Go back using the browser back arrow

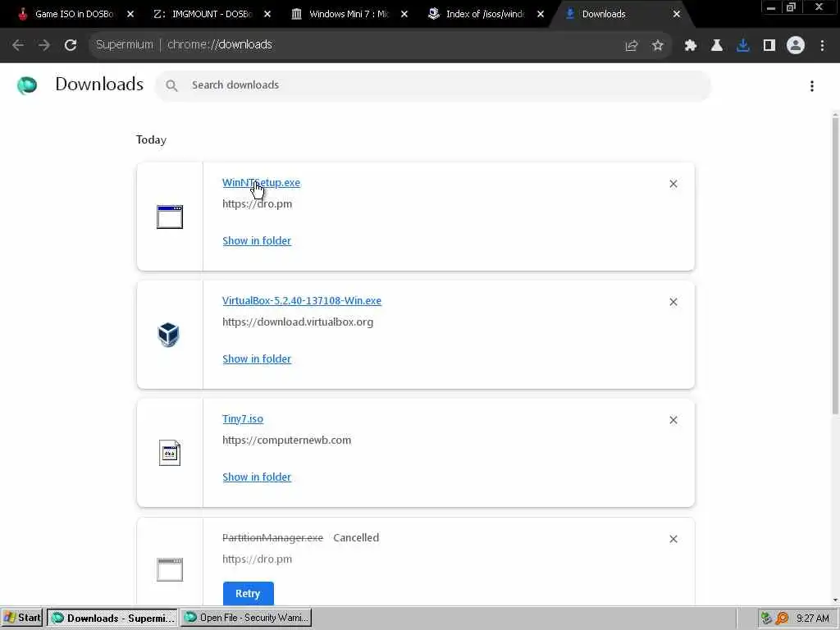pos(18,45)
